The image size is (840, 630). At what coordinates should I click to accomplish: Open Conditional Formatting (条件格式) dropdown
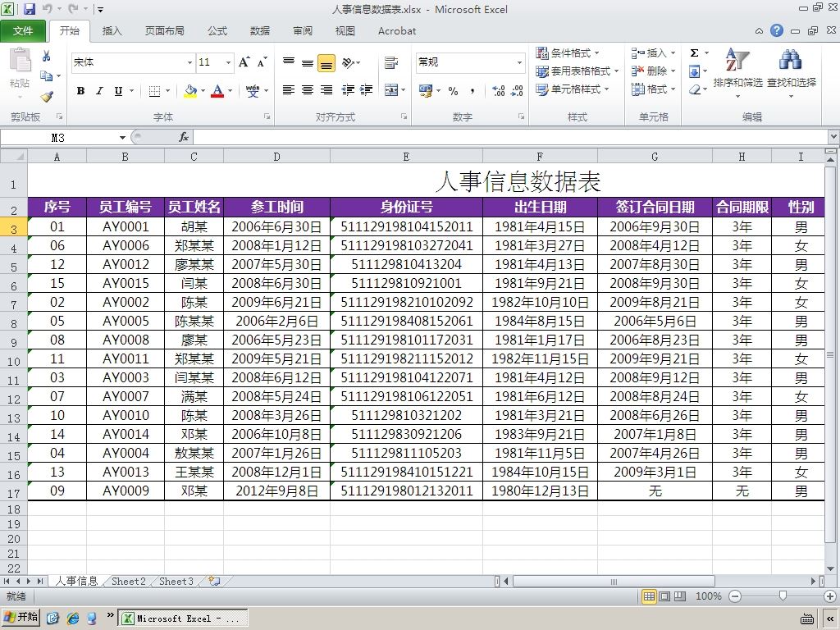568,52
